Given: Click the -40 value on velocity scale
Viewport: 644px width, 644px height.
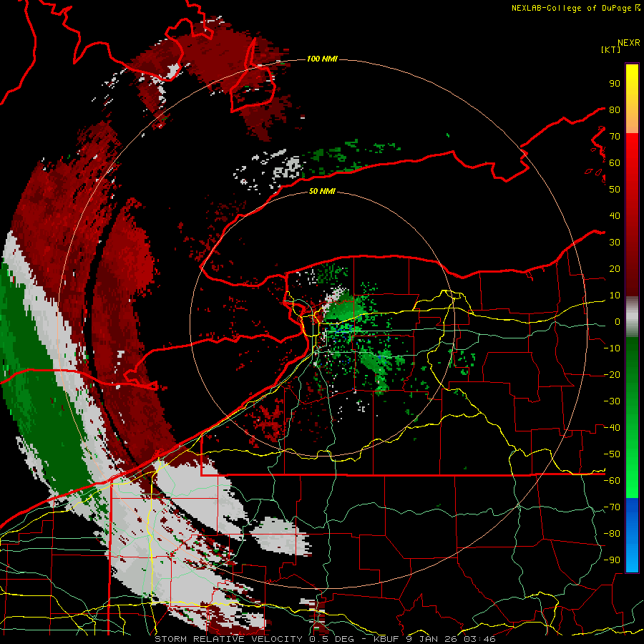Looking at the screenshot, I should point(612,428).
